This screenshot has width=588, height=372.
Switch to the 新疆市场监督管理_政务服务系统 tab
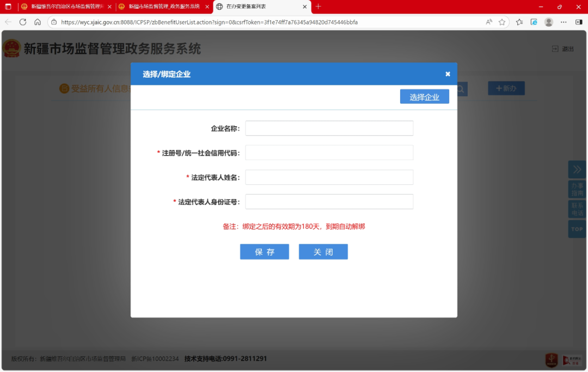163,7
